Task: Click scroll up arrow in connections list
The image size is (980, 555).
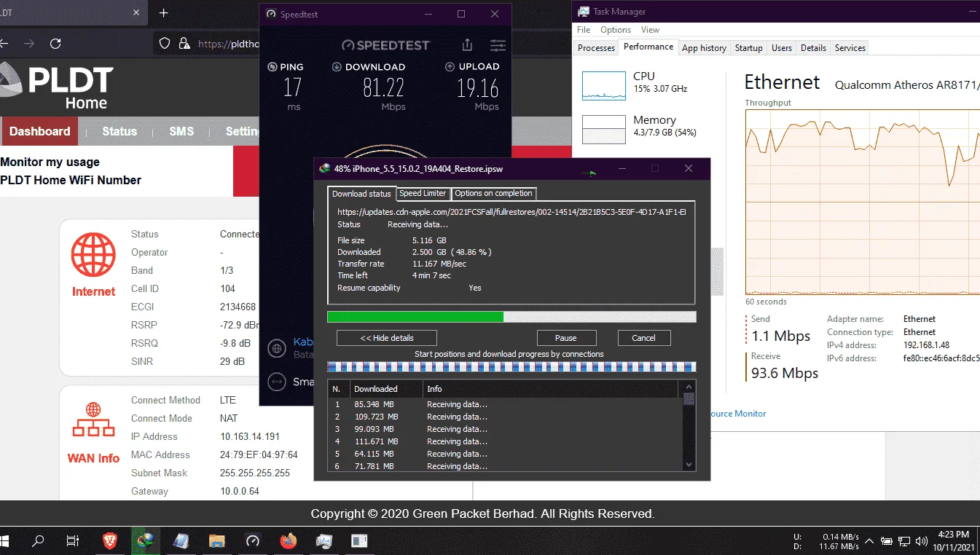Action: point(689,387)
